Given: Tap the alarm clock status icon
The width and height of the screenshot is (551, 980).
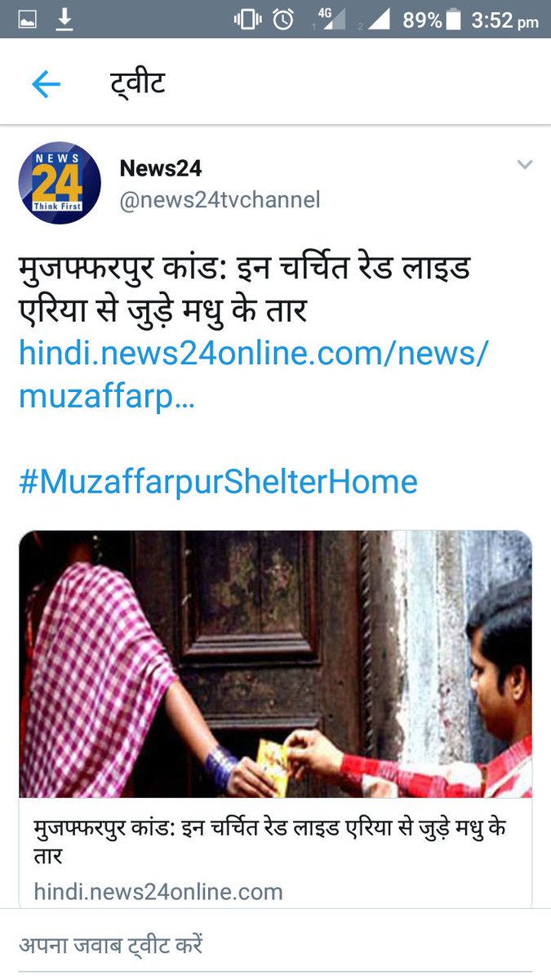Looking at the screenshot, I should click(x=284, y=20).
